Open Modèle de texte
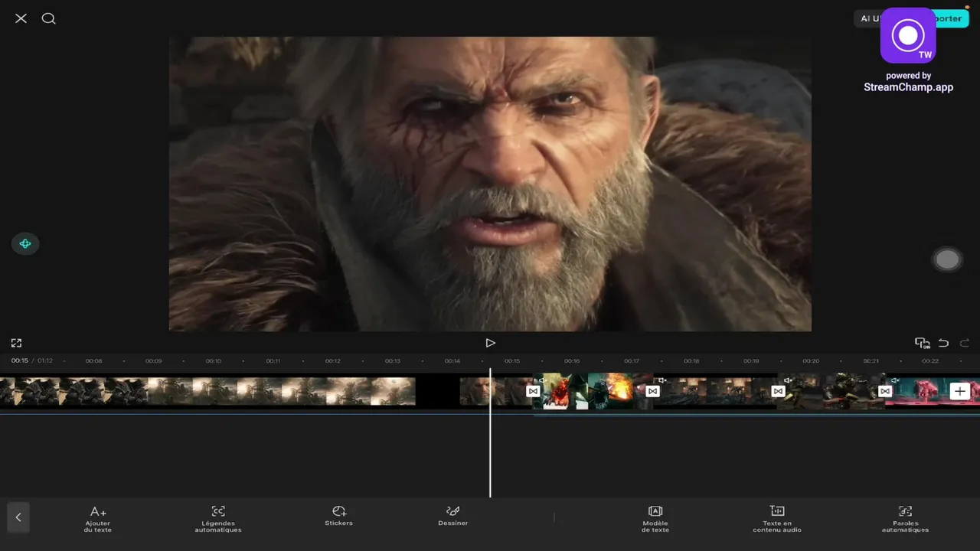The image size is (980, 551). (655, 518)
